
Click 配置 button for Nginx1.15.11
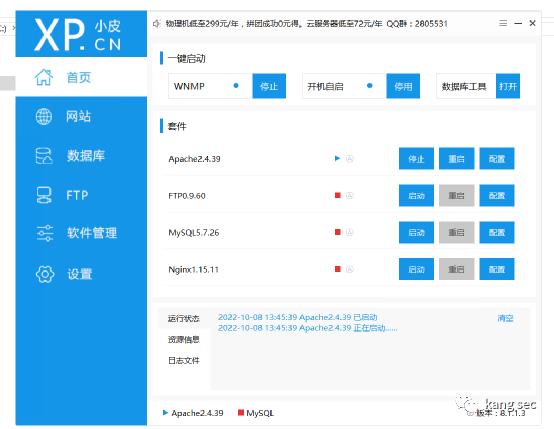(x=497, y=269)
